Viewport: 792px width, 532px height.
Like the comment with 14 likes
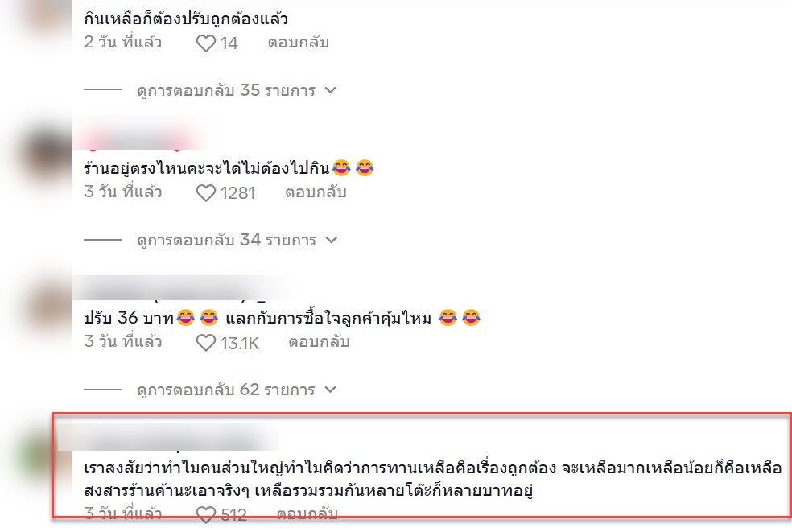point(205,43)
